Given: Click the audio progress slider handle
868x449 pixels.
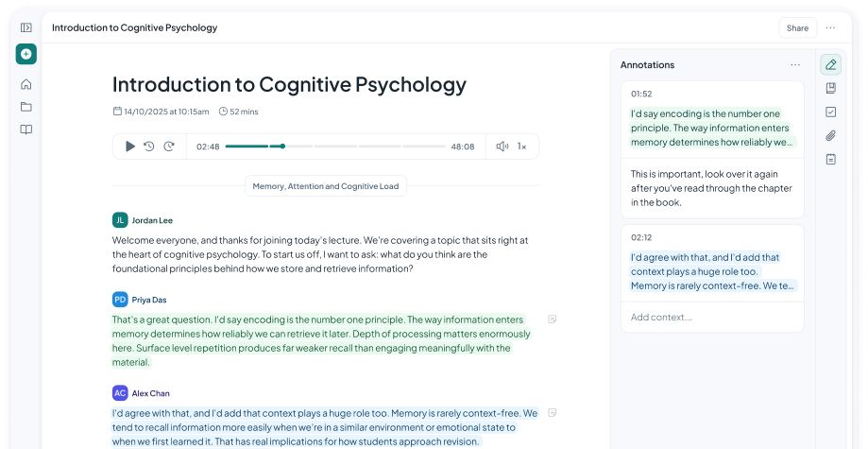Looking at the screenshot, I should (x=282, y=147).
